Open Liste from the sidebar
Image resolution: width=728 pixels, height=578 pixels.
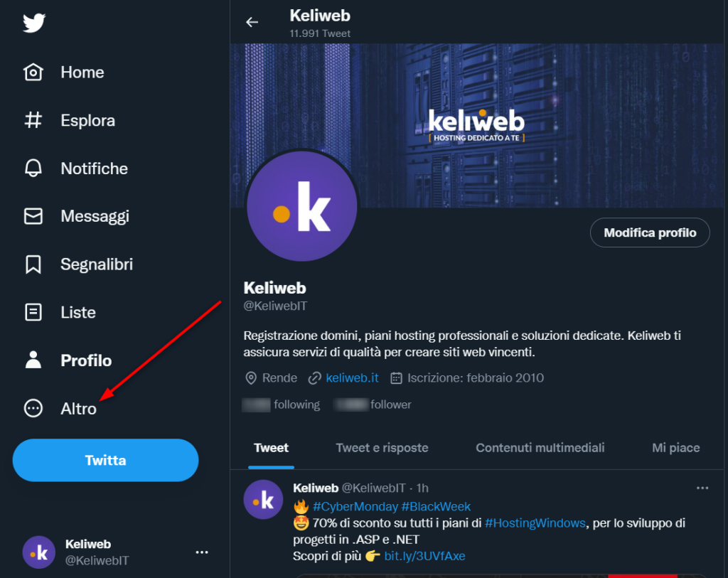click(77, 312)
